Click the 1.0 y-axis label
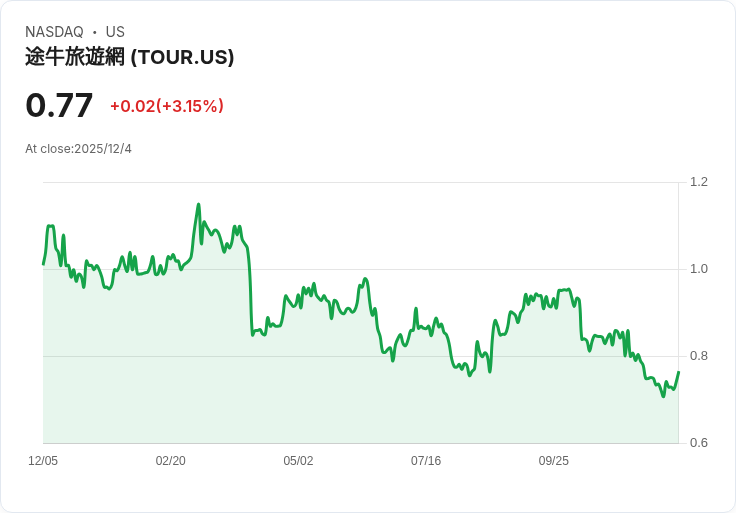 (x=699, y=269)
